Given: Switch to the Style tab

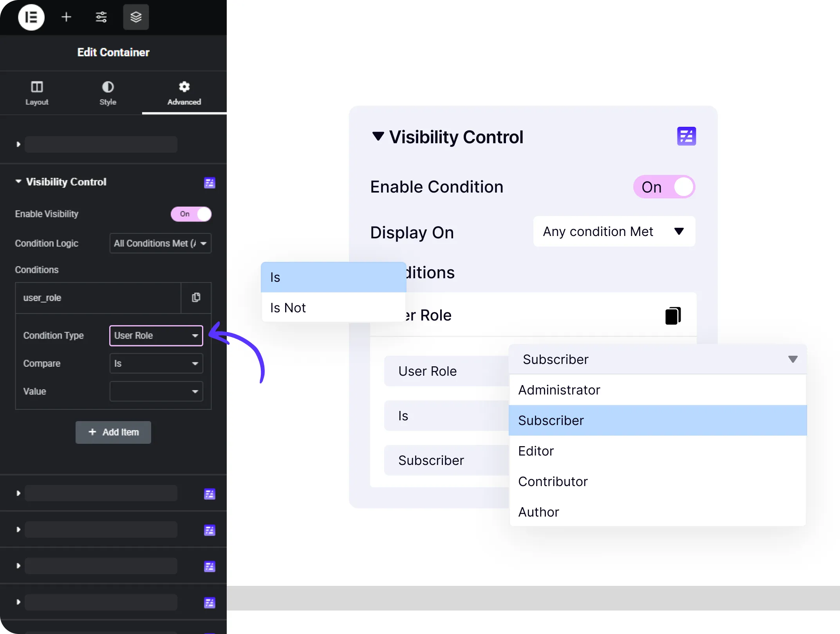Looking at the screenshot, I should coord(108,93).
